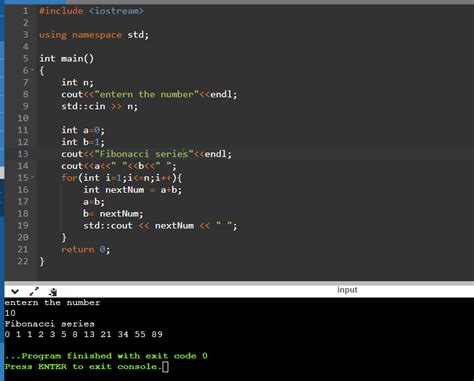This screenshot has height=381, width=474.
Task: Place cursor on '#include <iostream>' line
Action: (91, 11)
